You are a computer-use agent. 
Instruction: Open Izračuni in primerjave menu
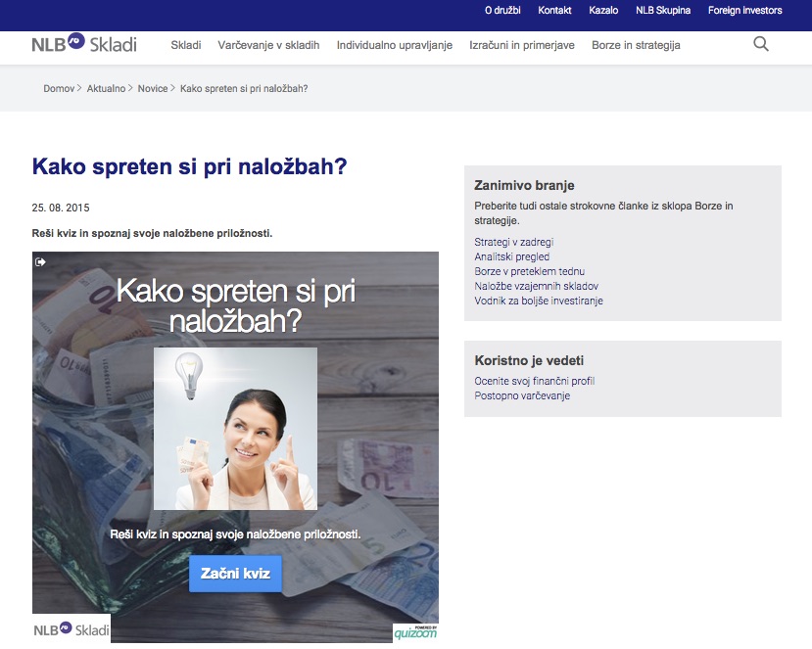click(x=522, y=45)
